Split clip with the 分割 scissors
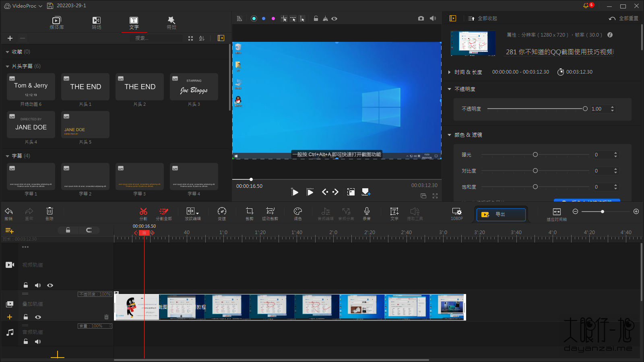This screenshot has height=362, width=644. click(143, 214)
